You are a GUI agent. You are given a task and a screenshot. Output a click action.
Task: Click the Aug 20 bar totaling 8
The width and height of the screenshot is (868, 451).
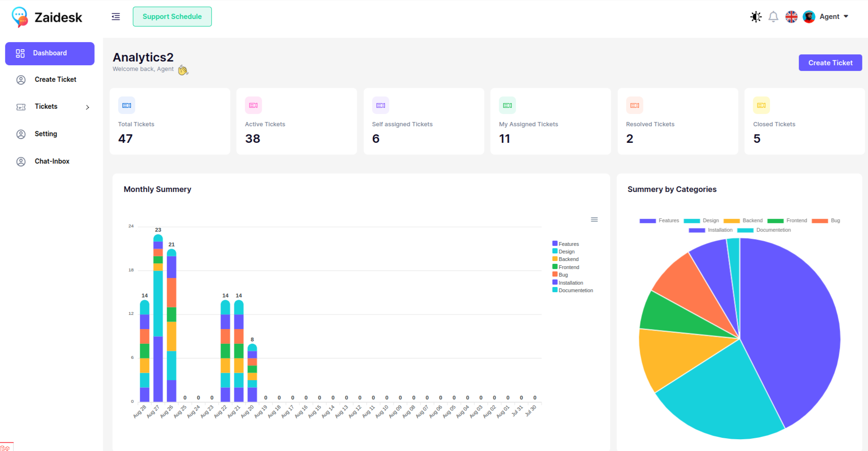(253, 373)
